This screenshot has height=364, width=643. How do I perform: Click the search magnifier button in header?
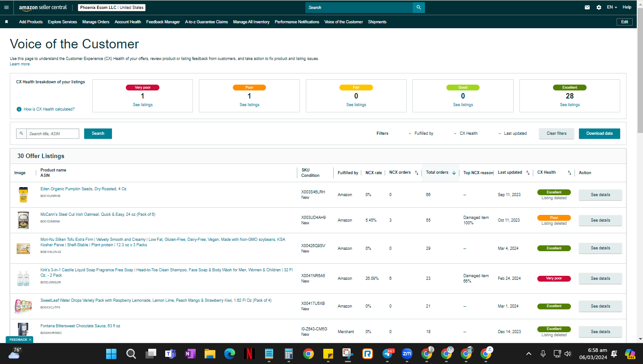[x=419, y=8]
